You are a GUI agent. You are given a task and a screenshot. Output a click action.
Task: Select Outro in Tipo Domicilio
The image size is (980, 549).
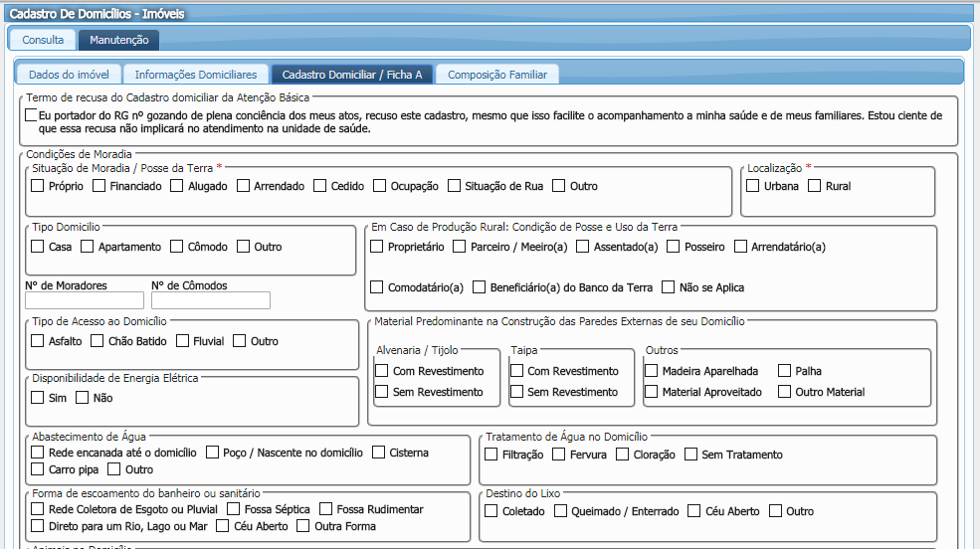pyautogui.click(x=243, y=246)
